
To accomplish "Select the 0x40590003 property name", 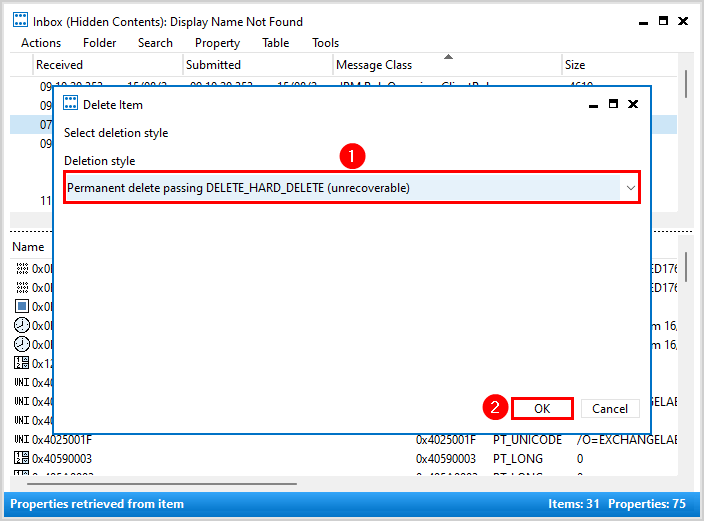I will [62, 459].
